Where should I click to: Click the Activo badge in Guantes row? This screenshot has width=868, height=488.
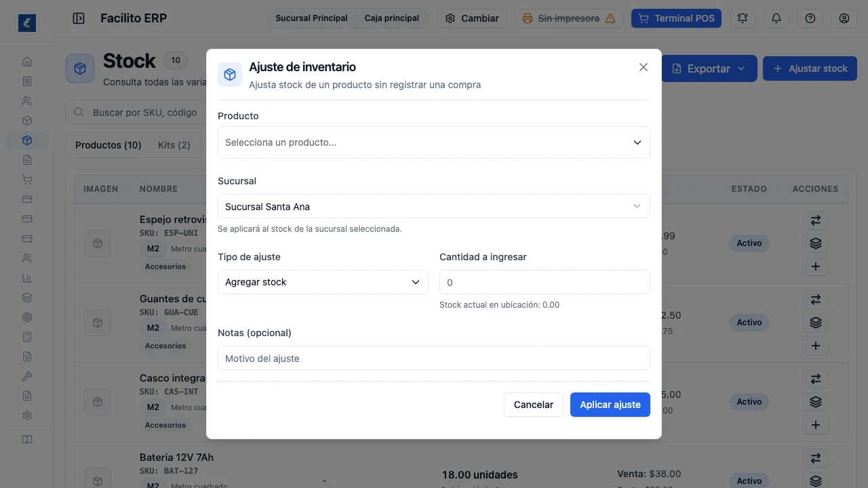pos(749,323)
